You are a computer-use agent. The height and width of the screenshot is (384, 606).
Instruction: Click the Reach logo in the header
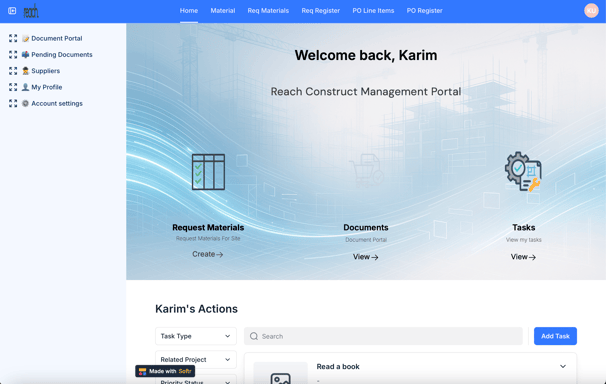(x=31, y=11)
